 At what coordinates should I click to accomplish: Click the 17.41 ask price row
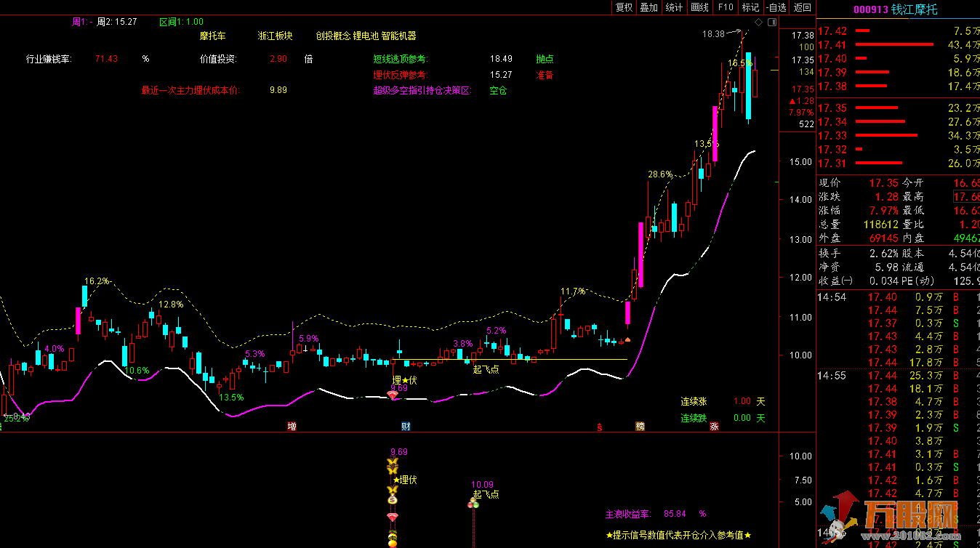pyautogui.click(x=899, y=44)
